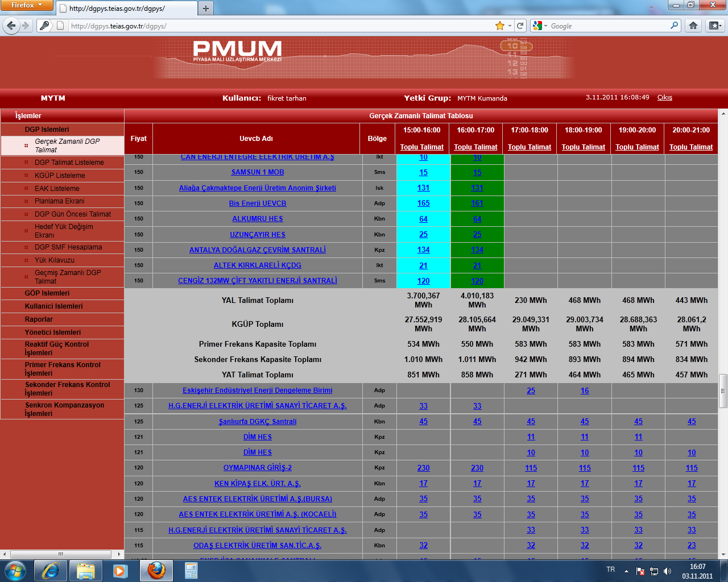Click the browser Back arrow button
Screen dimensions: 728x582
click(x=11, y=26)
